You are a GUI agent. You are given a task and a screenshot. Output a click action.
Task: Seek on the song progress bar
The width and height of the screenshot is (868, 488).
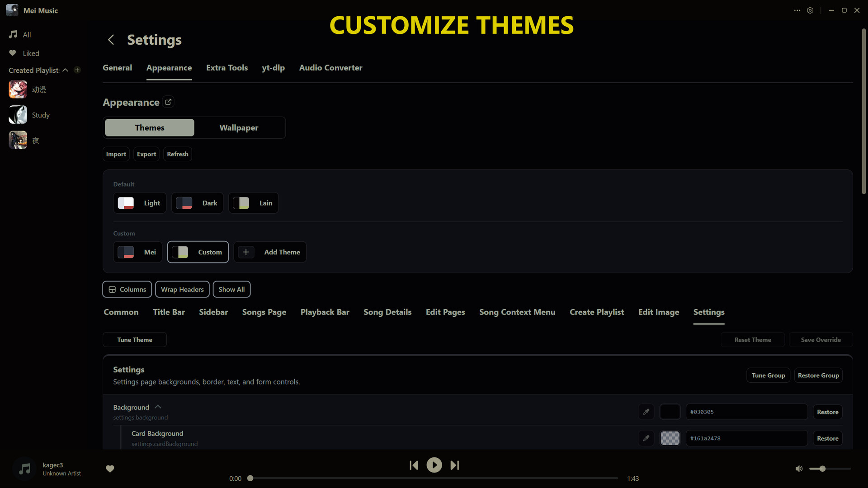click(434, 478)
